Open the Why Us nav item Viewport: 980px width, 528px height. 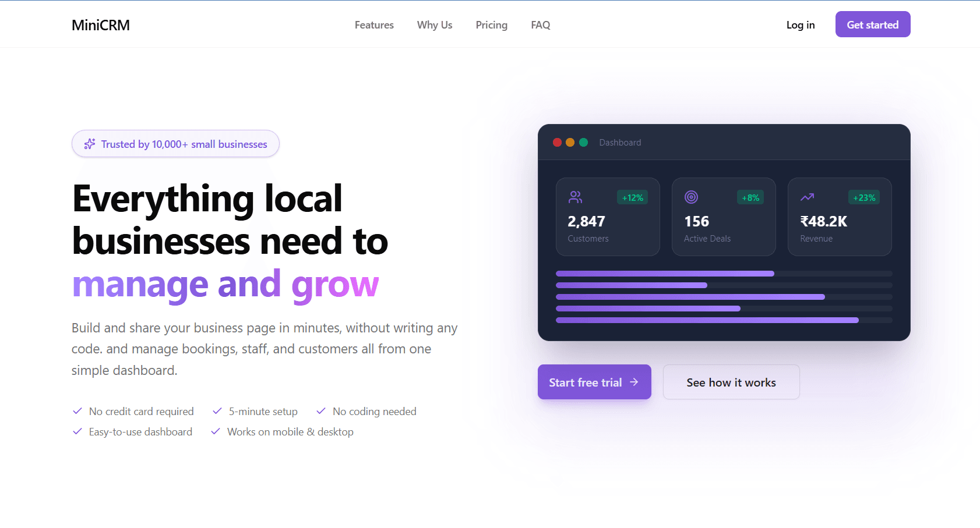tap(434, 25)
